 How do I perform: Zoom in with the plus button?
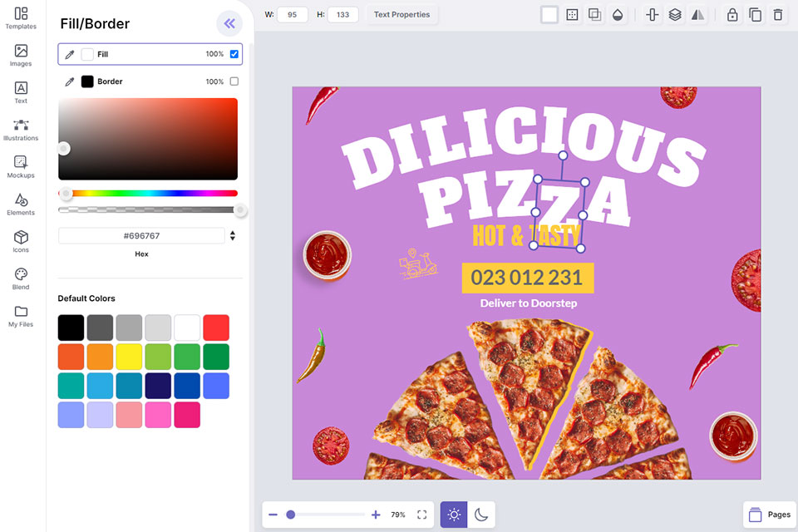[376, 515]
